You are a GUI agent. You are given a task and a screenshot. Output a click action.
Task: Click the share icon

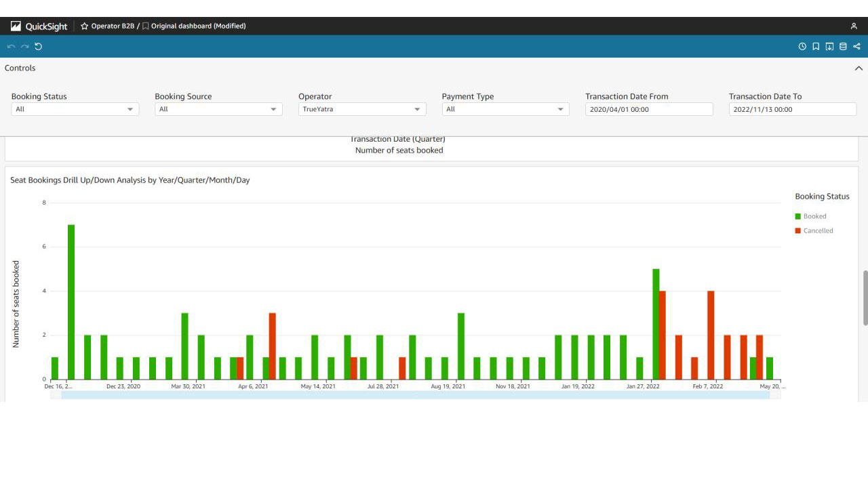856,47
